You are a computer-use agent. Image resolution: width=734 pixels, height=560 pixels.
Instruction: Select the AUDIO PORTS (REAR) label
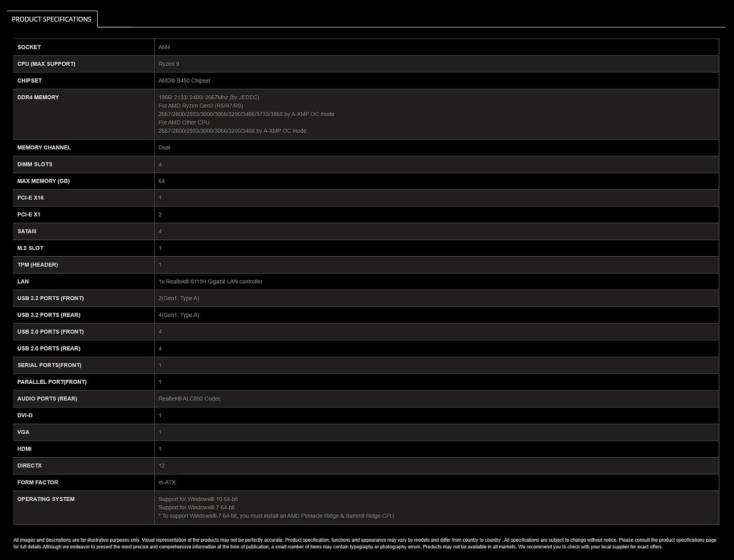(47, 398)
